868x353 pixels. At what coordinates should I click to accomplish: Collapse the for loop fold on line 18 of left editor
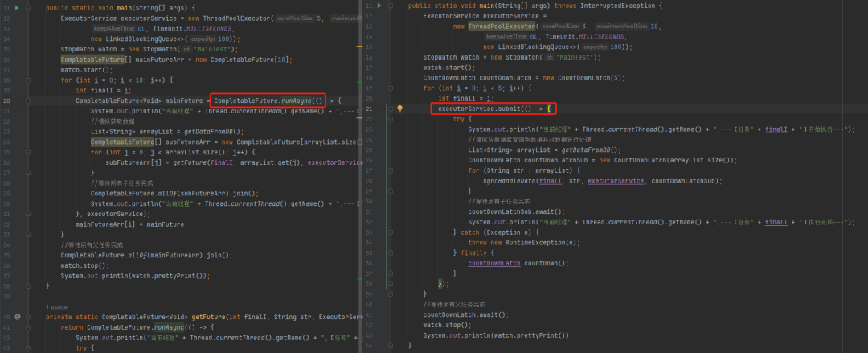(28, 80)
